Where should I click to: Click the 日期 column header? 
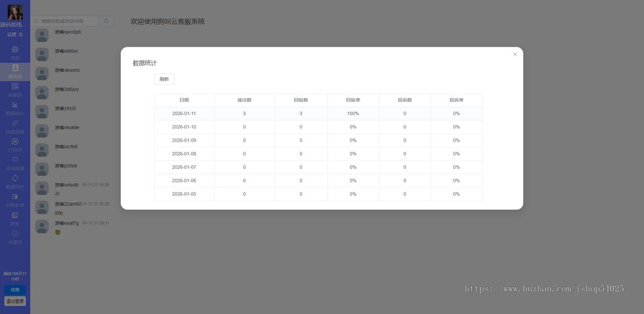click(184, 100)
